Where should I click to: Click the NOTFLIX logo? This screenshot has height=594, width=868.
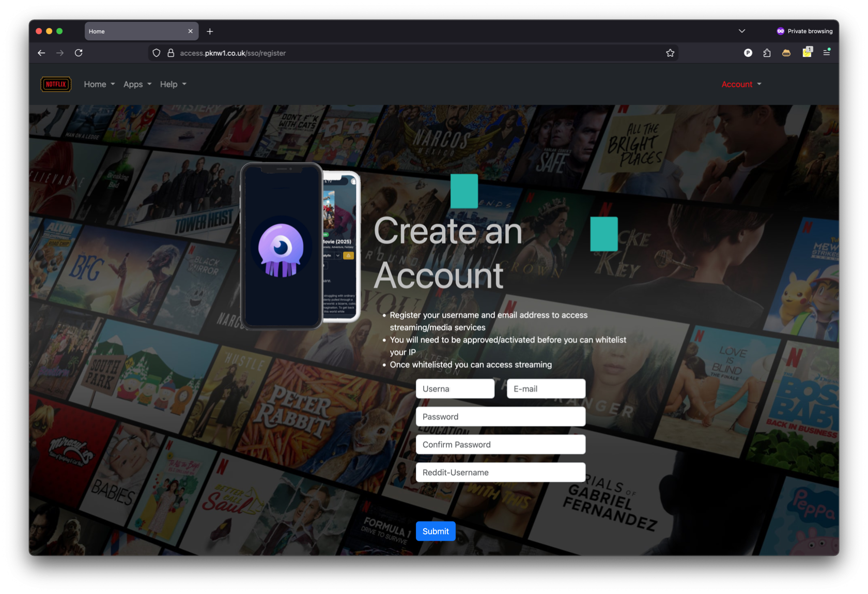pyautogui.click(x=56, y=84)
